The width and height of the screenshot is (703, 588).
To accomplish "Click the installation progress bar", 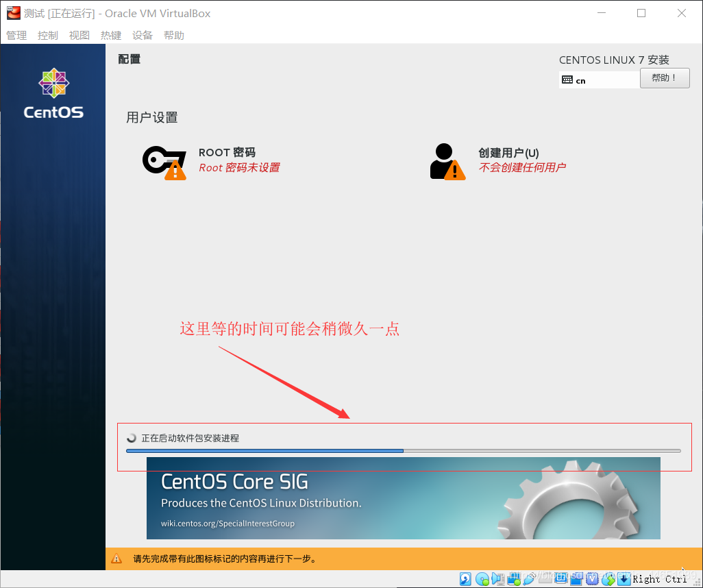I will point(404,451).
